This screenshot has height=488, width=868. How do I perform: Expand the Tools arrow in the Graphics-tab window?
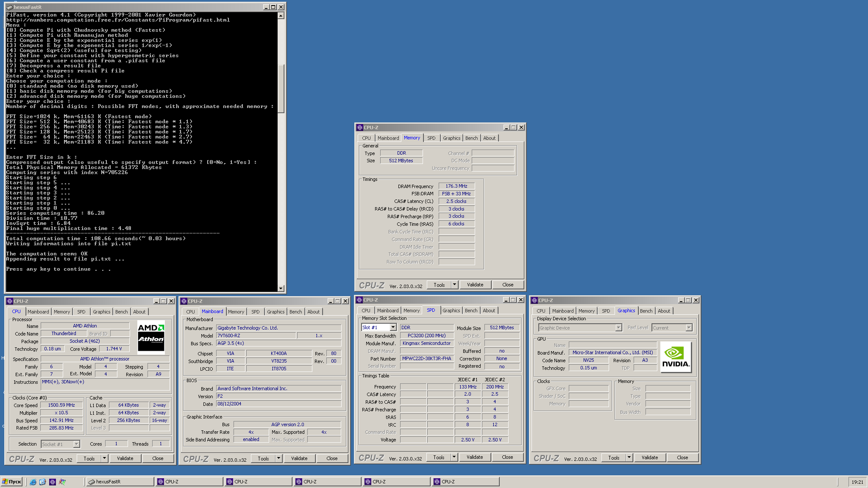click(x=629, y=457)
